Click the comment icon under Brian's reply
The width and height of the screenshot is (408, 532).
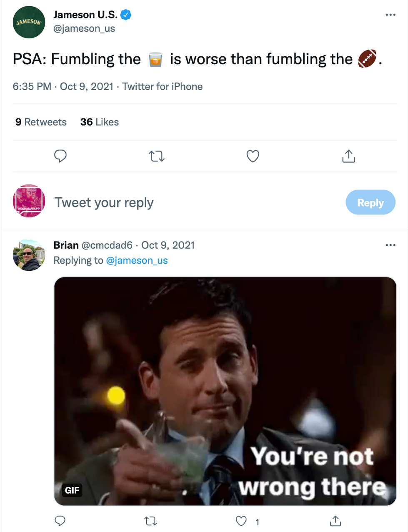tap(60, 521)
